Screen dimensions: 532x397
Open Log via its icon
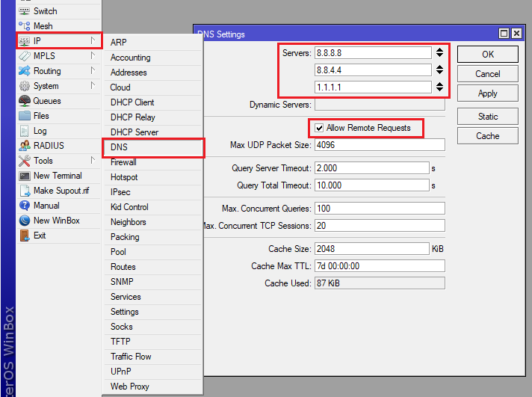[x=25, y=131]
